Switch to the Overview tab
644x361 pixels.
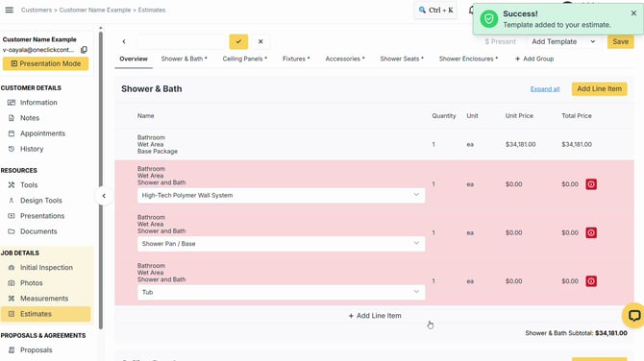click(134, 60)
